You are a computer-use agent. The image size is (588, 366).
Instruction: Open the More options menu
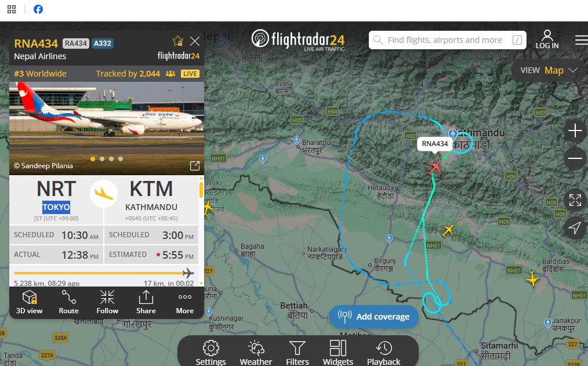tap(185, 302)
